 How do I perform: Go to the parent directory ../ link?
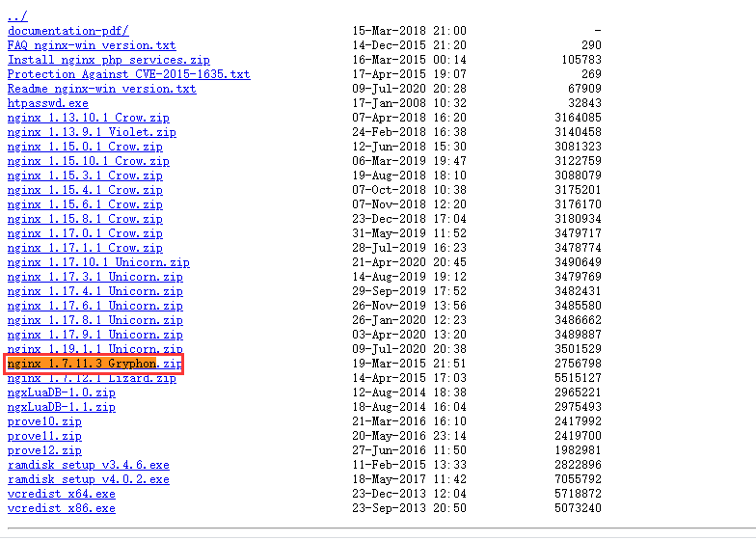click(x=17, y=16)
